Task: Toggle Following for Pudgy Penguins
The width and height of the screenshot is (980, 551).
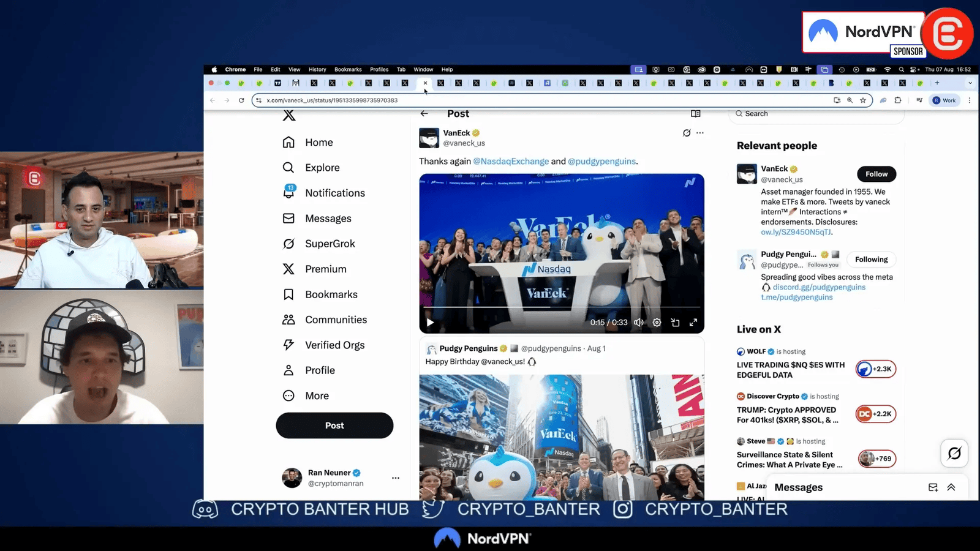Action: 871,260
